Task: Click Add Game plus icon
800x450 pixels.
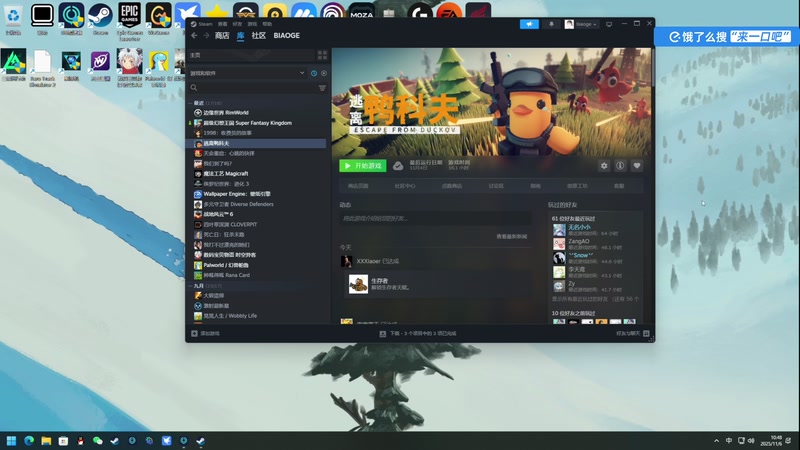Action: click(x=194, y=334)
